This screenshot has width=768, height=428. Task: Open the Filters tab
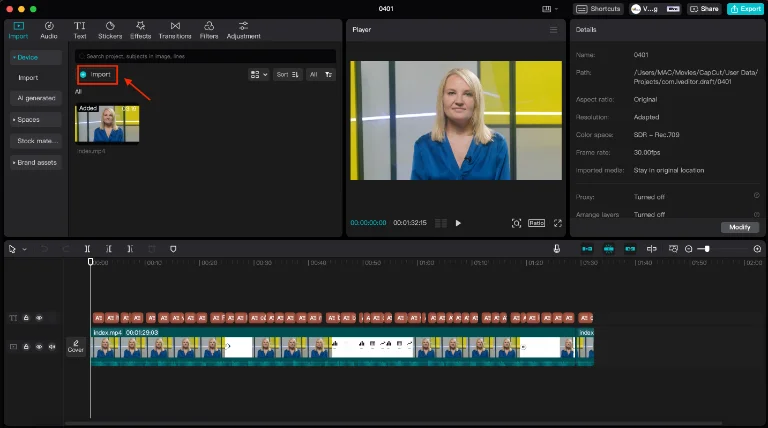click(x=209, y=30)
